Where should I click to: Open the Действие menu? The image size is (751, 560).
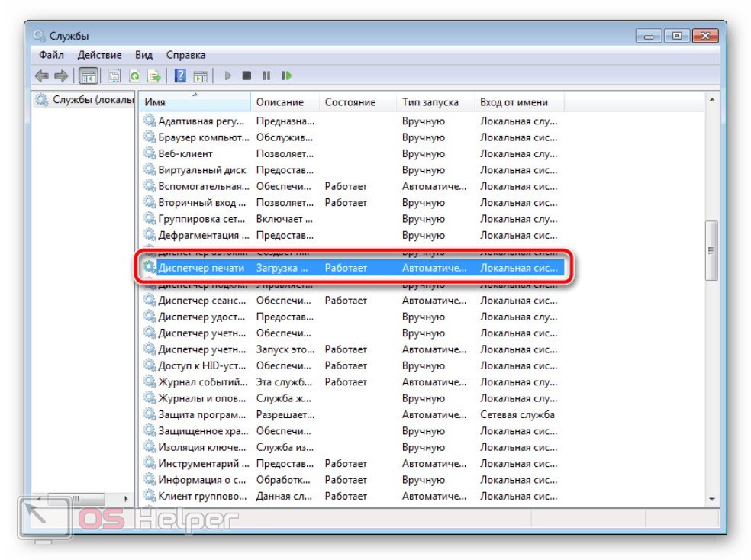pyautogui.click(x=99, y=55)
